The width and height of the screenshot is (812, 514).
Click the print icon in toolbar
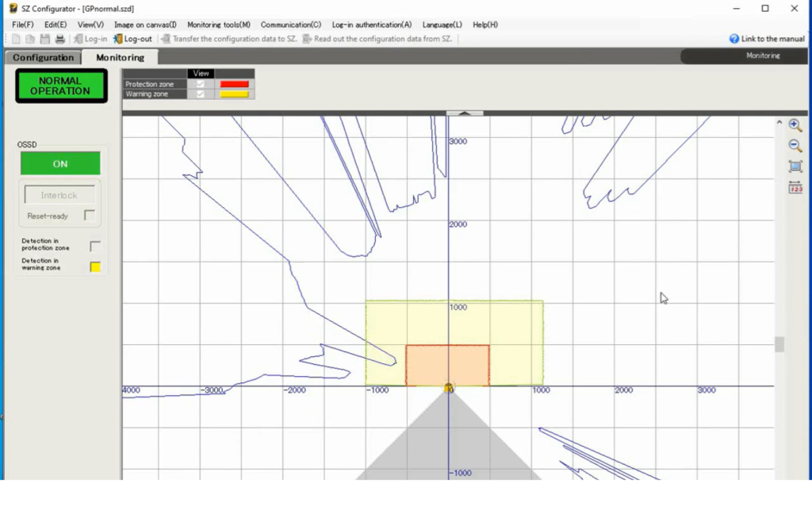[59, 39]
